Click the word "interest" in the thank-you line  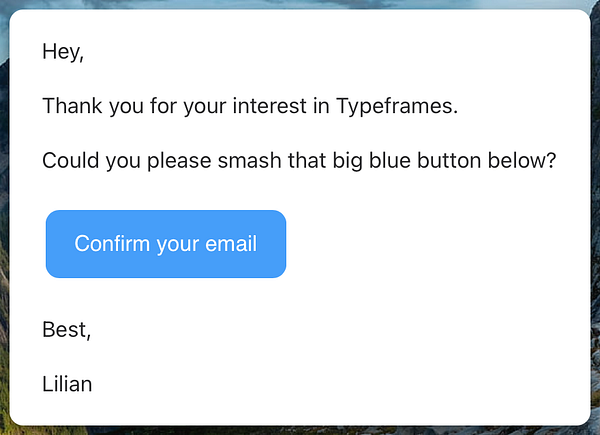pyautogui.click(x=269, y=106)
